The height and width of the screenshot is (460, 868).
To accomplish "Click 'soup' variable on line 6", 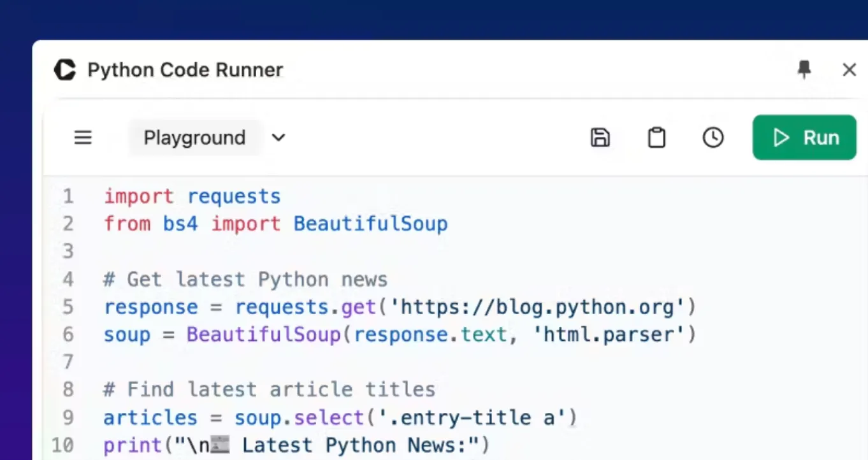I will [127, 334].
